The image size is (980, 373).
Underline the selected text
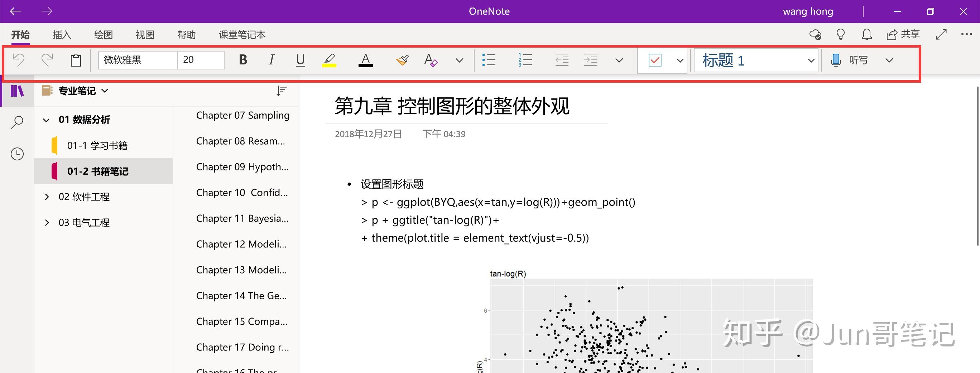pos(300,60)
